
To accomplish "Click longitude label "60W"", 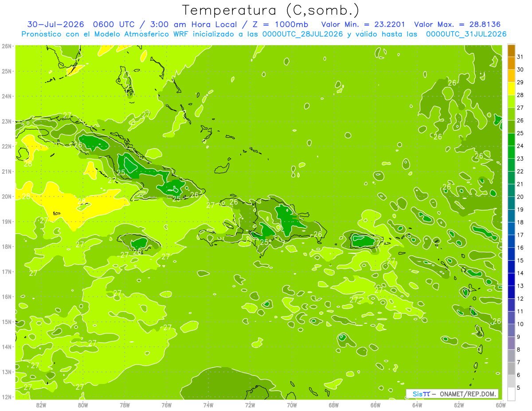I will (501, 405).
